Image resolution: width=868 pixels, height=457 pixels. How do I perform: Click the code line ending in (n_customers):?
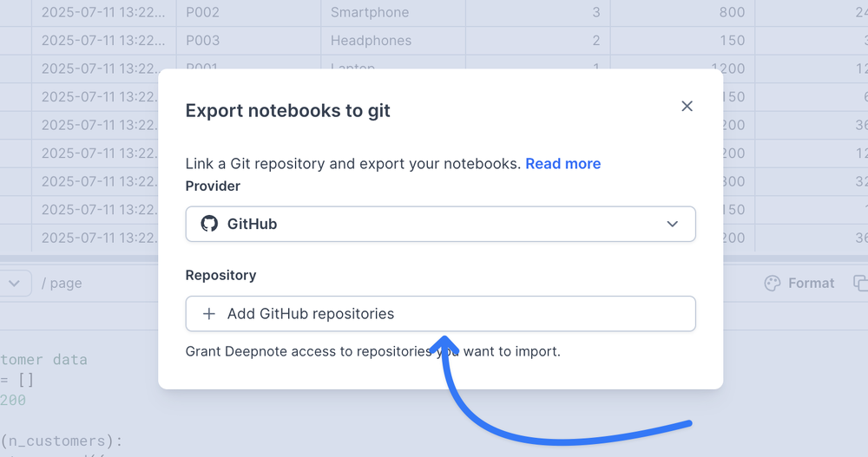point(61,441)
